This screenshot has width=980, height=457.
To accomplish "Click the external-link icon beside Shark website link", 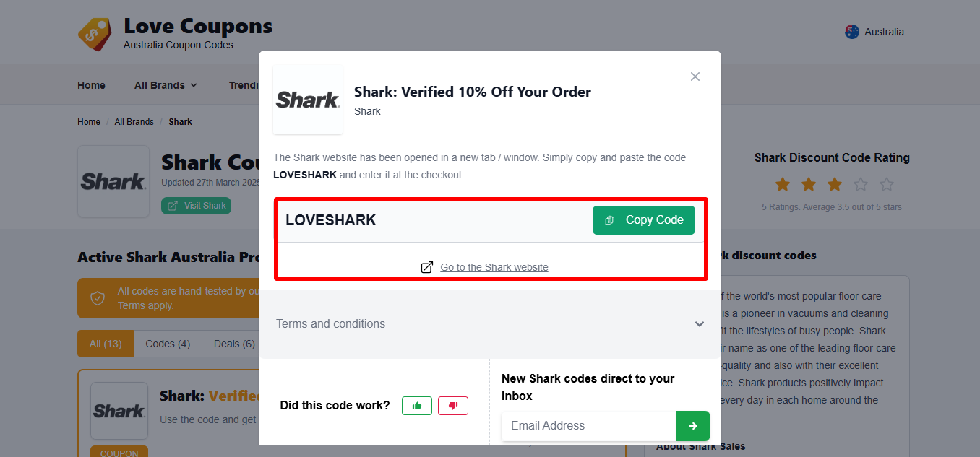I will pos(427,266).
